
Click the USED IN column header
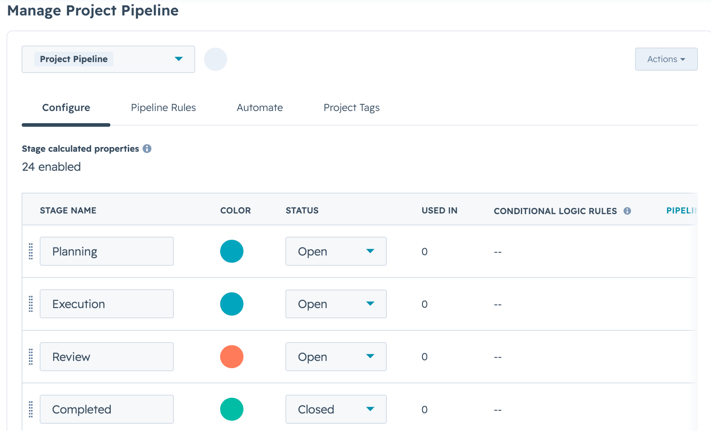[x=439, y=210]
